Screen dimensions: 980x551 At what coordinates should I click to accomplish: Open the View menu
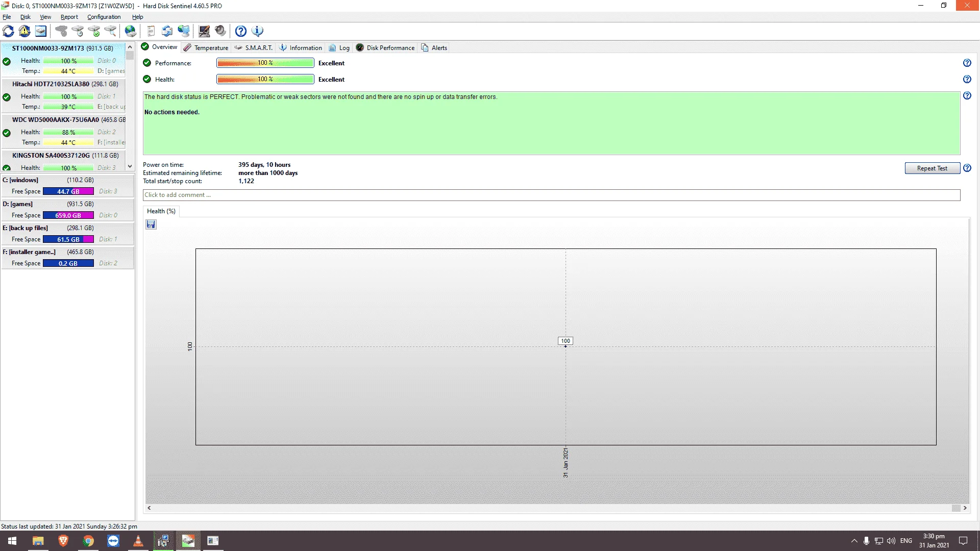tap(45, 17)
